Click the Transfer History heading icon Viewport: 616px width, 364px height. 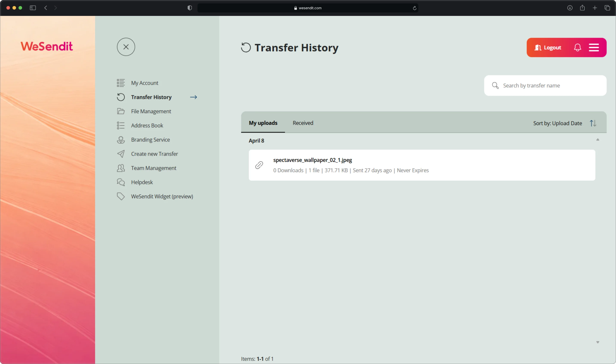point(246,47)
